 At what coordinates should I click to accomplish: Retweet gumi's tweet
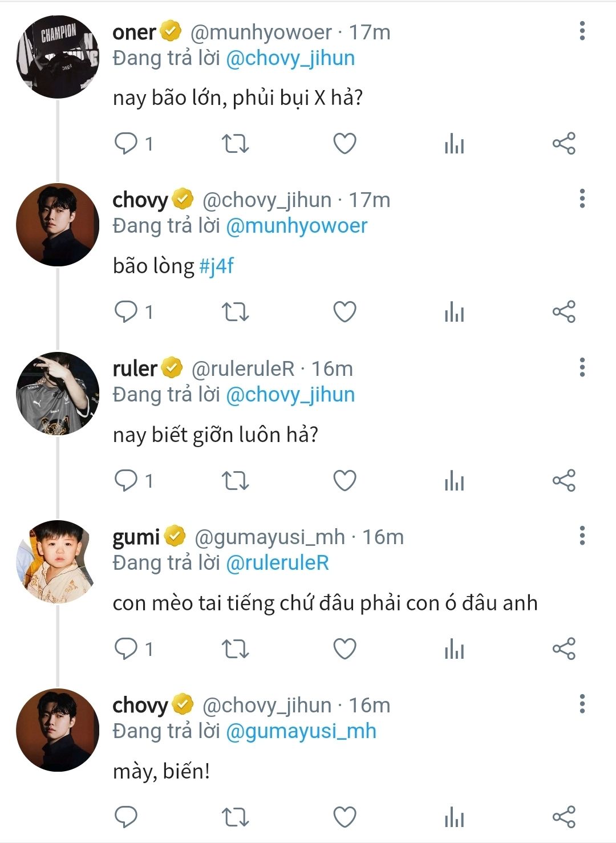click(x=235, y=649)
